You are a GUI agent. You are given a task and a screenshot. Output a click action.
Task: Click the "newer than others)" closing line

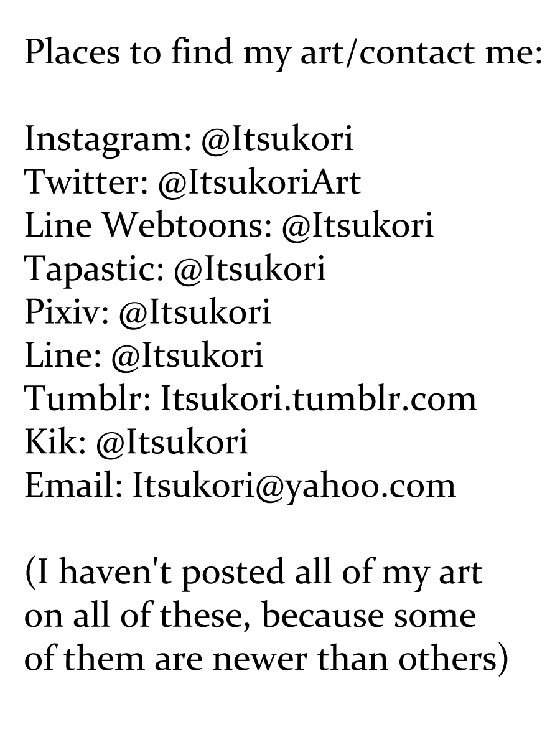[266, 659]
